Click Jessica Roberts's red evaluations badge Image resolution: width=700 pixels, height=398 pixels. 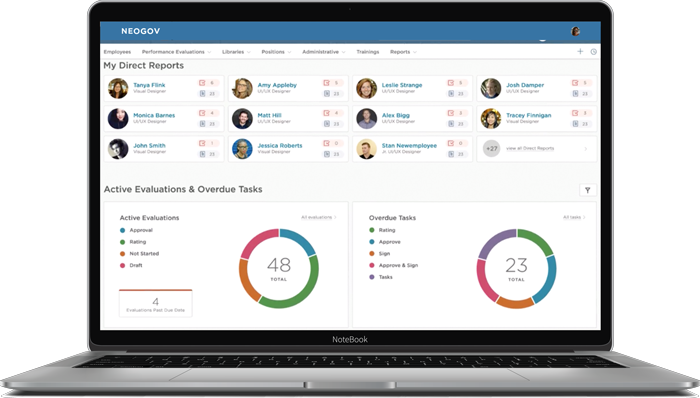pos(333,143)
